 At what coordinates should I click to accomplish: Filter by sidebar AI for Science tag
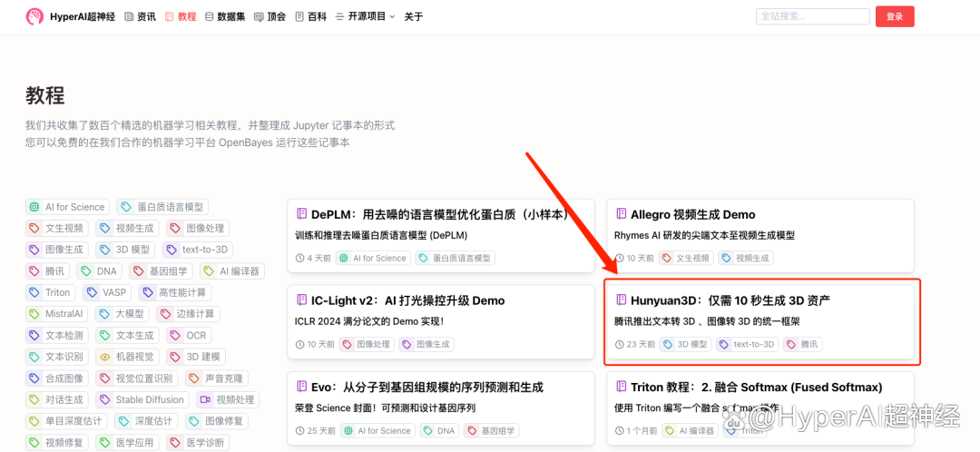[67, 207]
